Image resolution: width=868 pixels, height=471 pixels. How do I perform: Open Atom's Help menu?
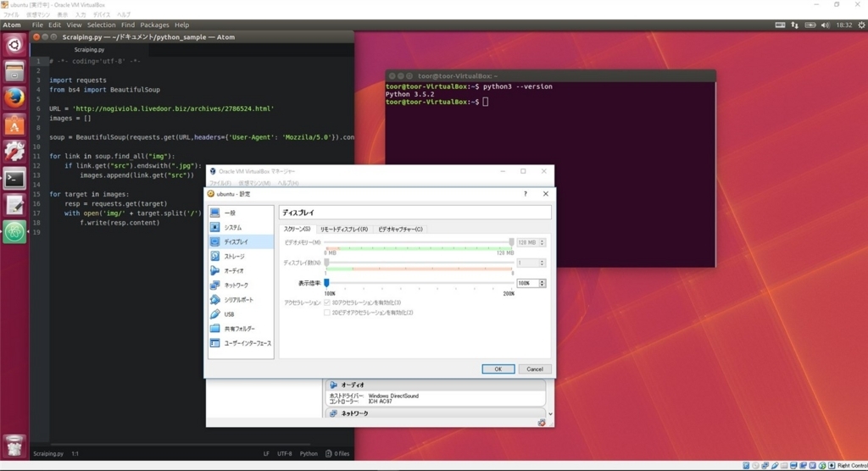181,25
